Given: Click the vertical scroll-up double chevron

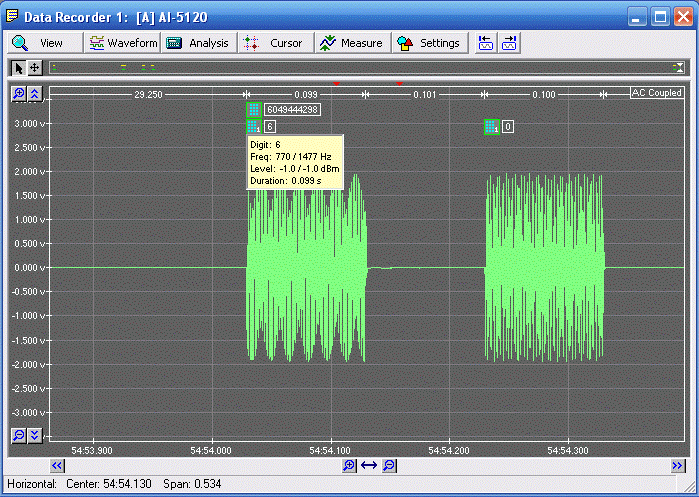Looking at the screenshot, I should 35,94.
